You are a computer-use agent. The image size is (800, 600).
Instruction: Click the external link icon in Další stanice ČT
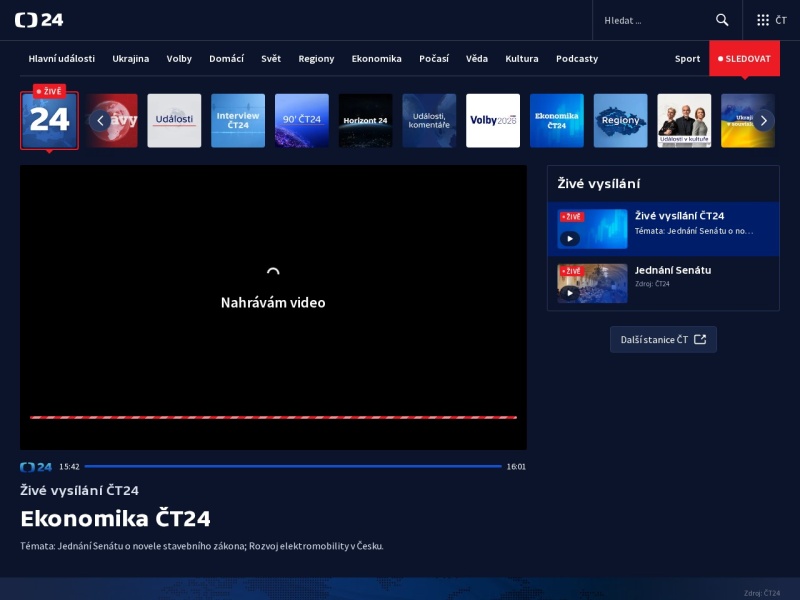[700, 339]
